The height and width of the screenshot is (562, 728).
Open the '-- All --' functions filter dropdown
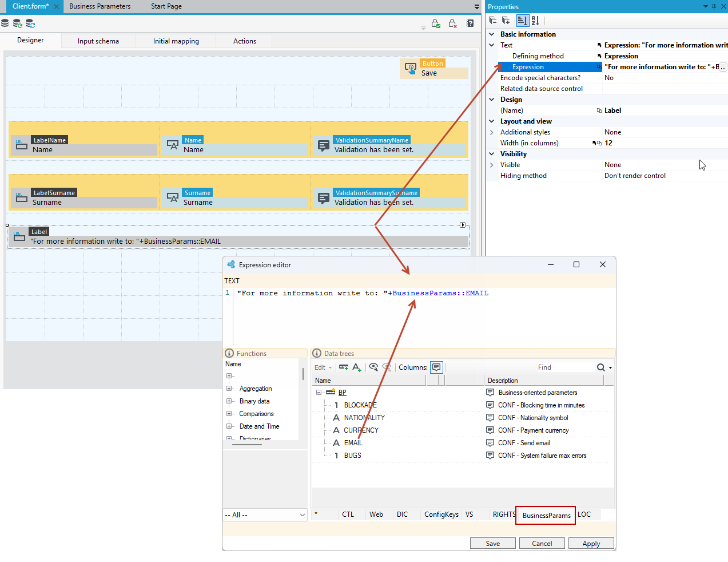click(265, 515)
